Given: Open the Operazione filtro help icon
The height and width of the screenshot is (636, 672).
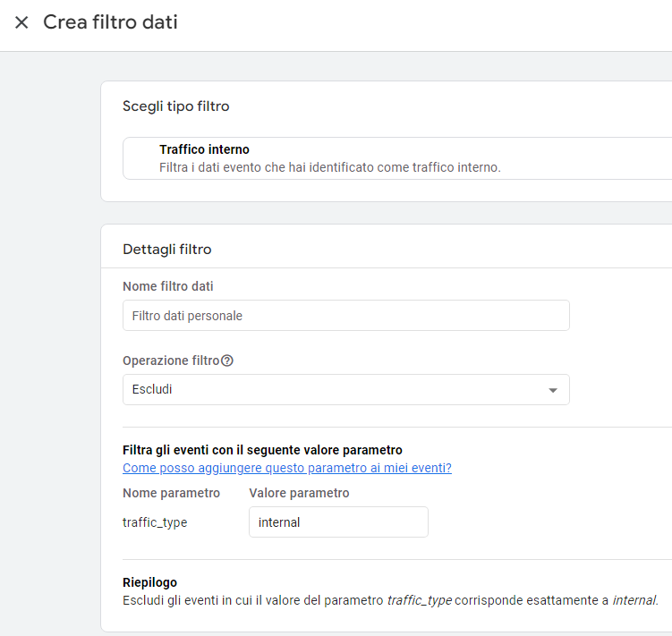Looking at the screenshot, I should coord(226,360).
